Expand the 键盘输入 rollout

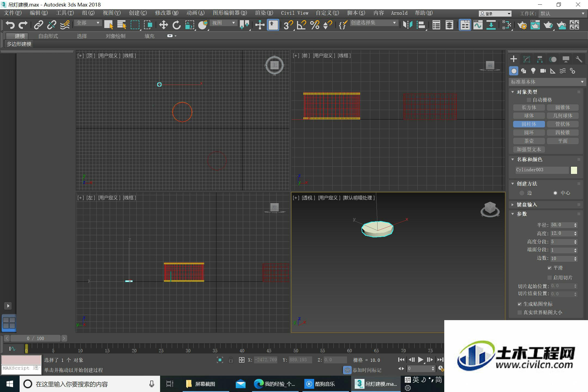pyautogui.click(x=513, y=205)
